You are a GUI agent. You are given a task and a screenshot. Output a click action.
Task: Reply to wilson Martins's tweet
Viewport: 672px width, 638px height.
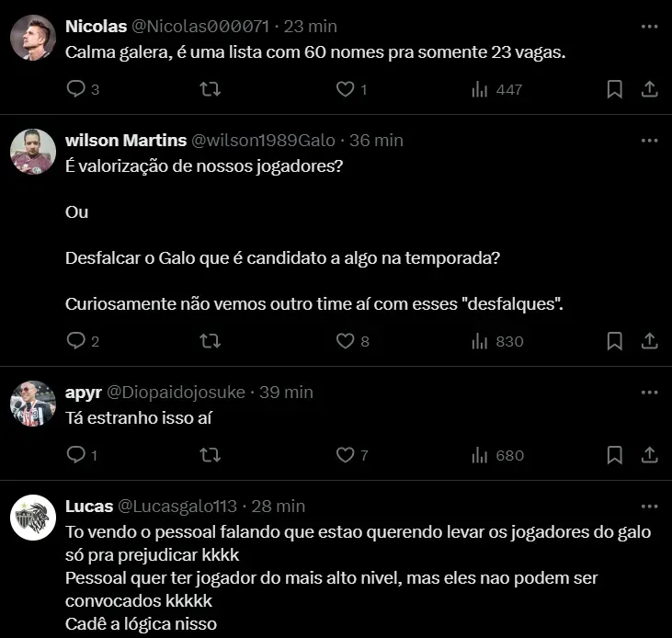(x=75, y=341)
